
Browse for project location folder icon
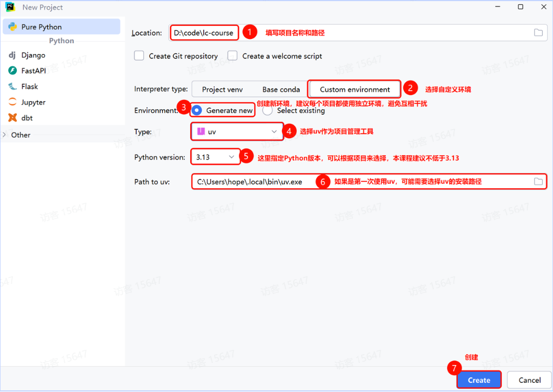coord(538,33)
